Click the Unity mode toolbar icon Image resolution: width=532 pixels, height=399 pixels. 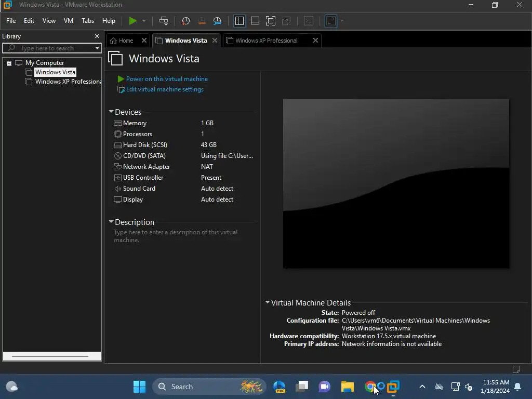pyautogui.click(x=286, y=21)
